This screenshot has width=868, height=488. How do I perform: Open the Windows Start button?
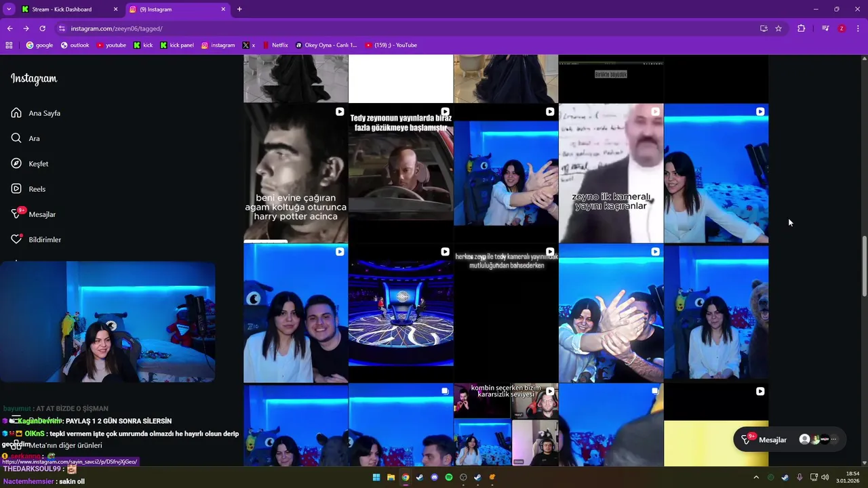pyautogui.click(x=376, y=477)
